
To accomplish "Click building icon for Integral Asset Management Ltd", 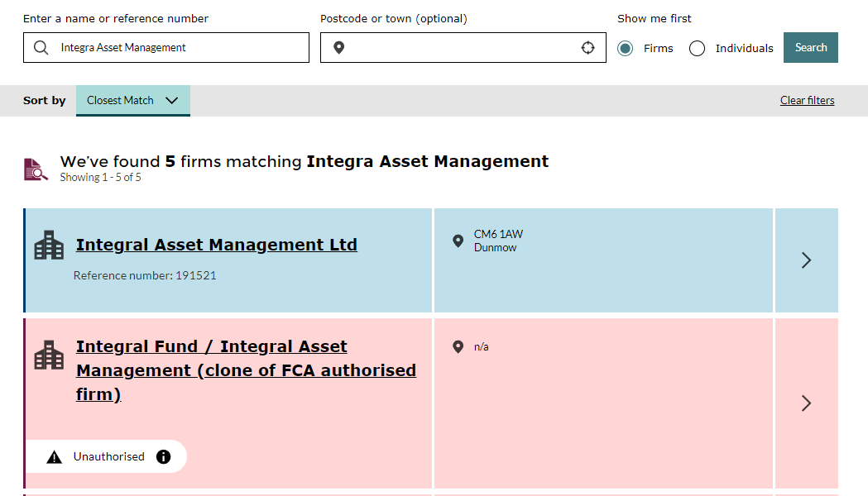I will point(49,245).
